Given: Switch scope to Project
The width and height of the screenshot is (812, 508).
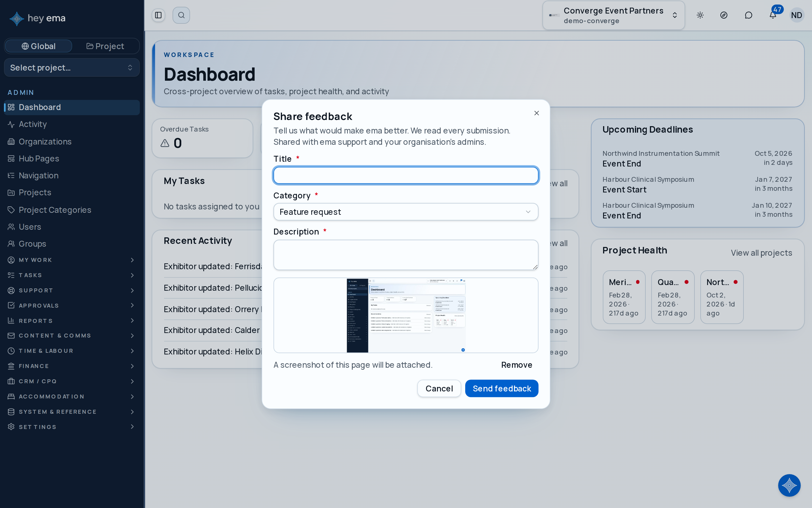Looking at the screenshot, I should click(x=105, y=46).
